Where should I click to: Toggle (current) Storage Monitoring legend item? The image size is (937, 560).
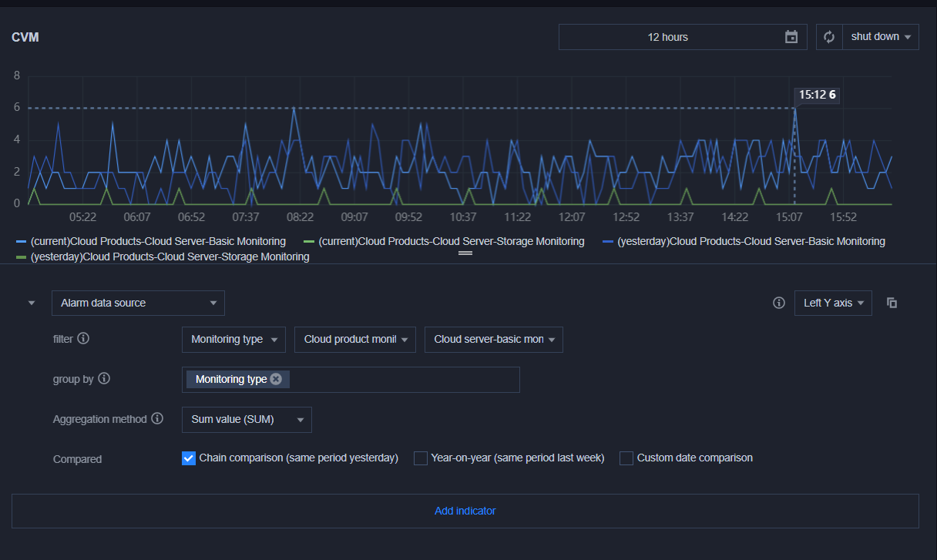pos(450,241)
